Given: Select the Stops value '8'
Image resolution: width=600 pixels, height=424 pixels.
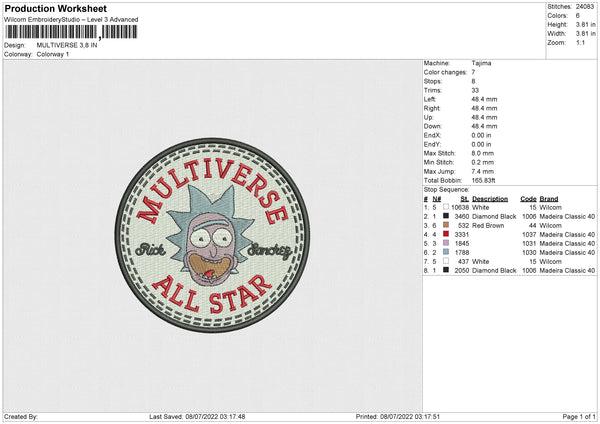Looking at the screenshot, I should 473,82.
